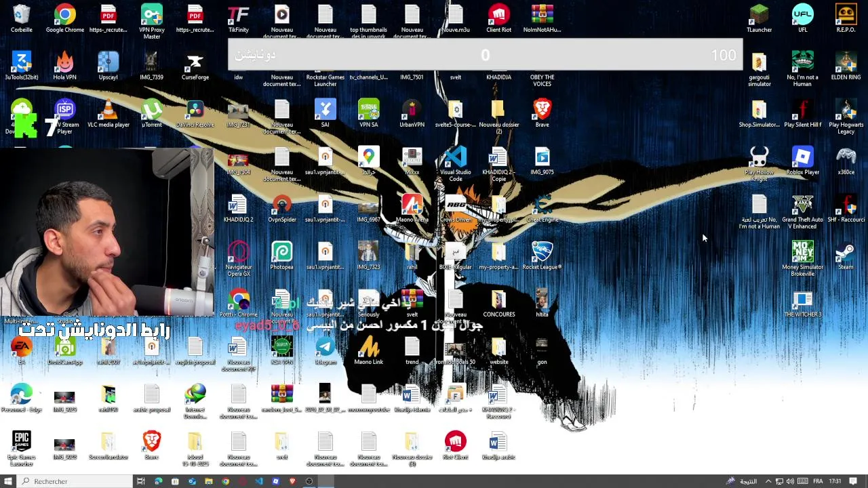Launch Rocket League shortcut
Screen dimensions: 868x488
542,256
